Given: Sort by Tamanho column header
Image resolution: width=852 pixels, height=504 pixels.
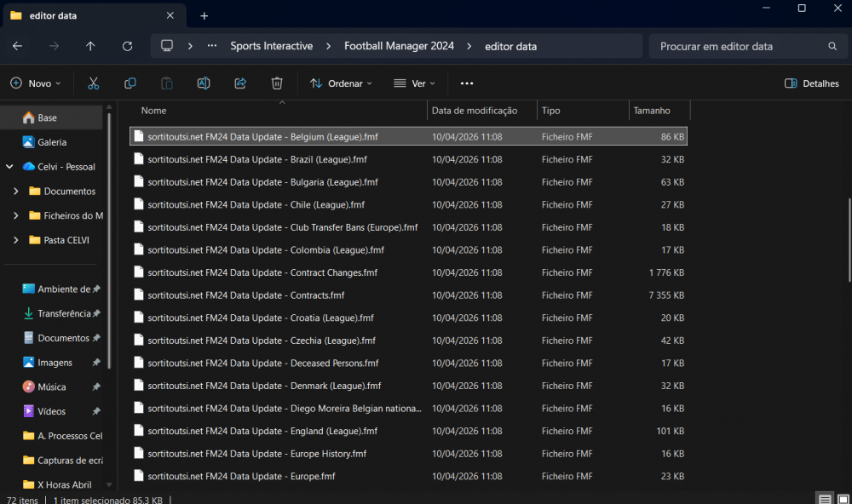Looking at the screenshot, I should click(659, 111).
